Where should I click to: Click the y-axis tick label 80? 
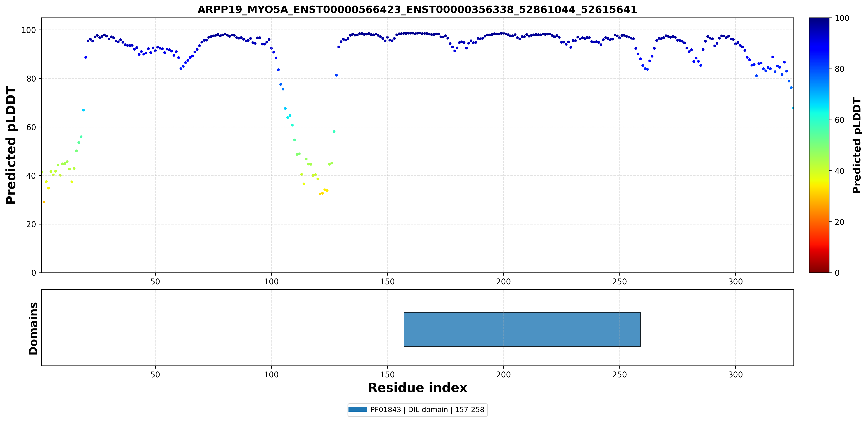[x=31, y=79]
